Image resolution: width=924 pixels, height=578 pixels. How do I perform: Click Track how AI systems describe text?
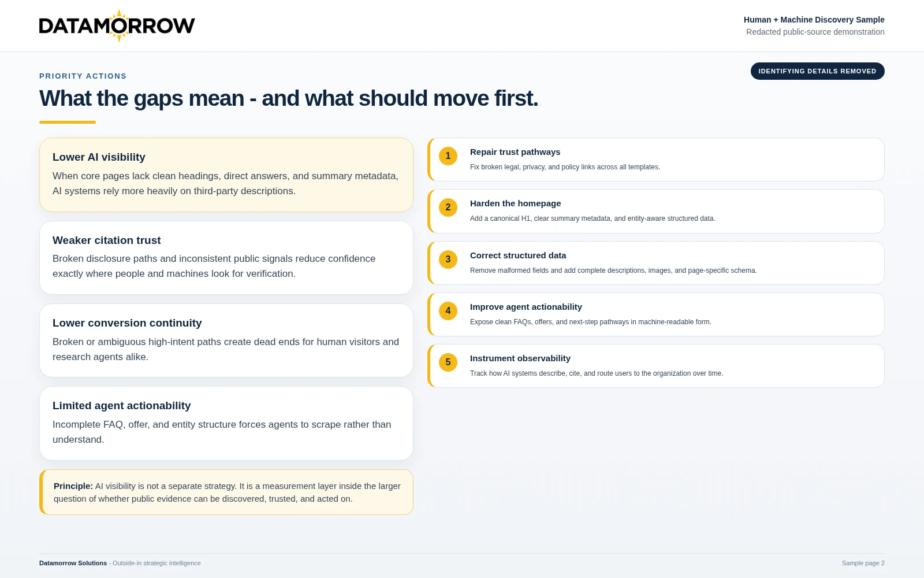click(x=597, y=373)
